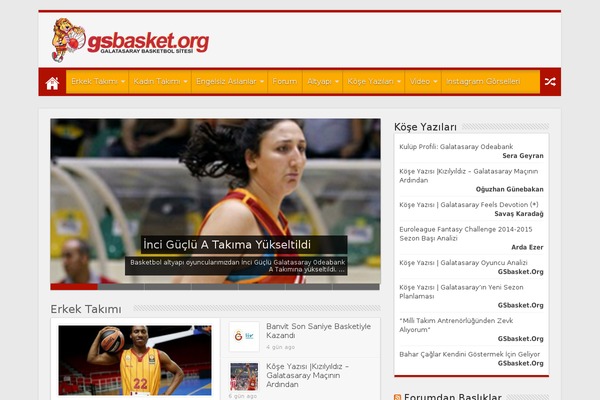Click author name Sera Geyran
The image size is (600, 400).
pos(523,156)
